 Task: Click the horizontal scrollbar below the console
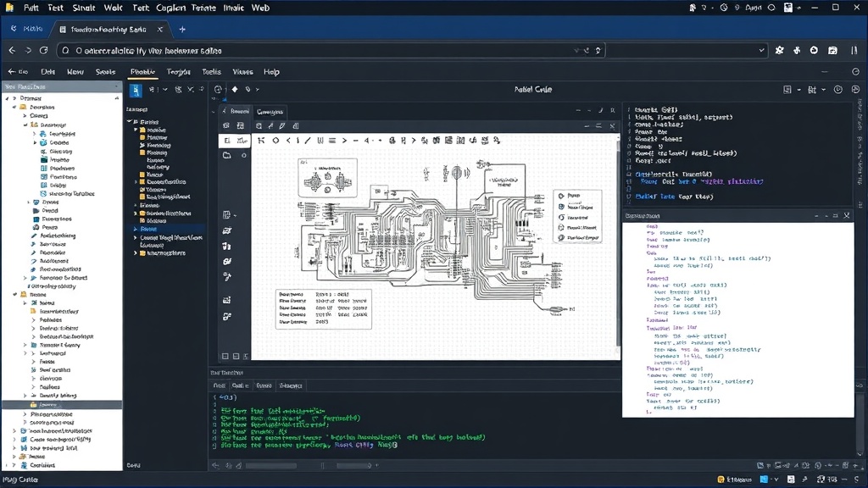pyautogui.click(x=271, y=466)
